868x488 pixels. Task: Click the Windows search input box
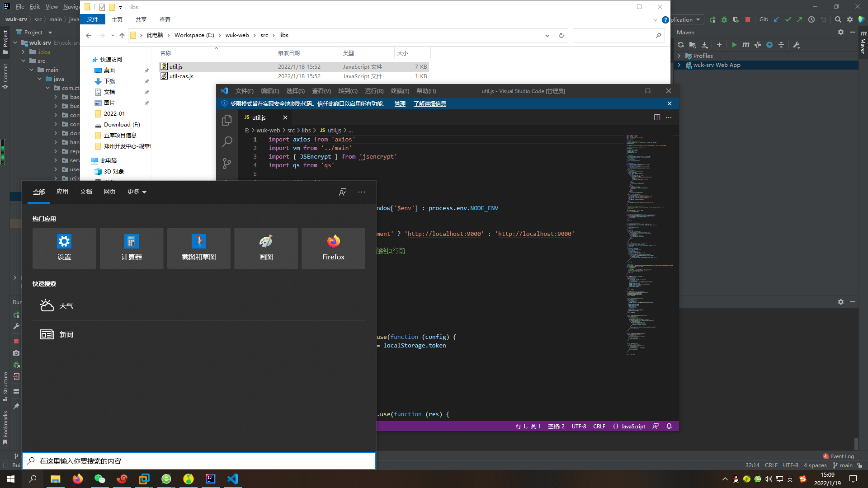pyautogui.click(x=199, y=461)
